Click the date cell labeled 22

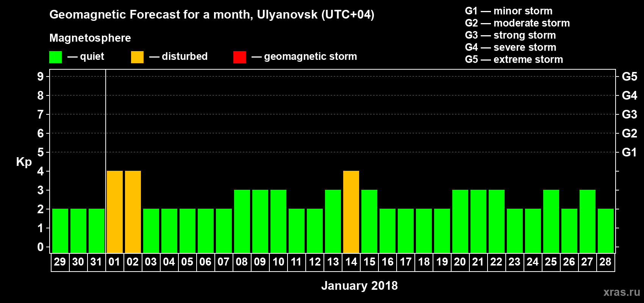pyautogui.click(x=496, y=262)
